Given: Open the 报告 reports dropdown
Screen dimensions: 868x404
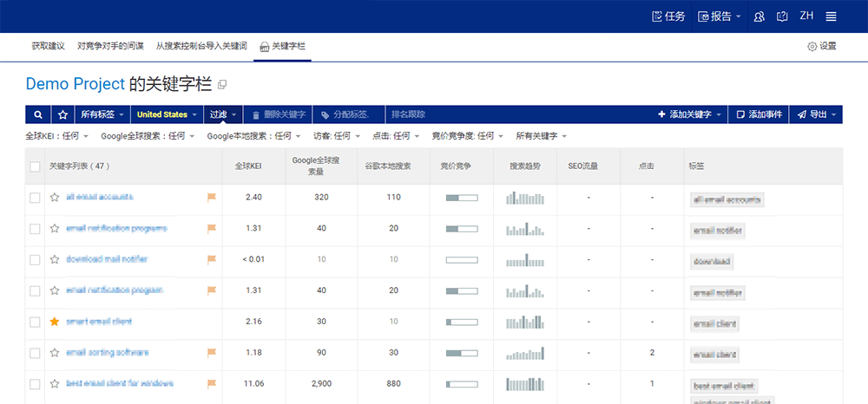Looking at the screenshot, I should click(x=719, y=16).
